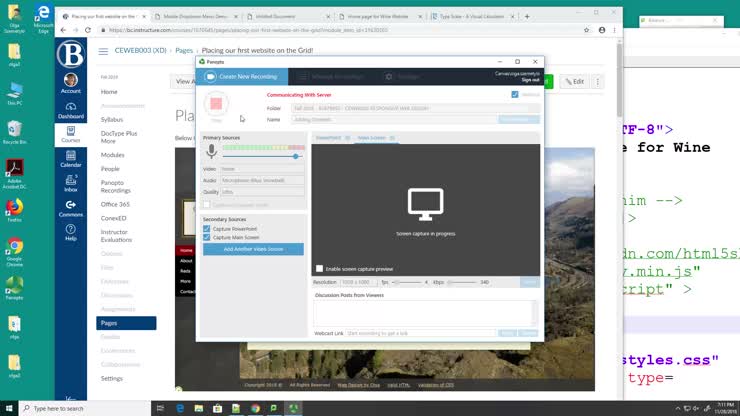Open Modules in course navigation

pyautogui.click(x=112, y=155)
